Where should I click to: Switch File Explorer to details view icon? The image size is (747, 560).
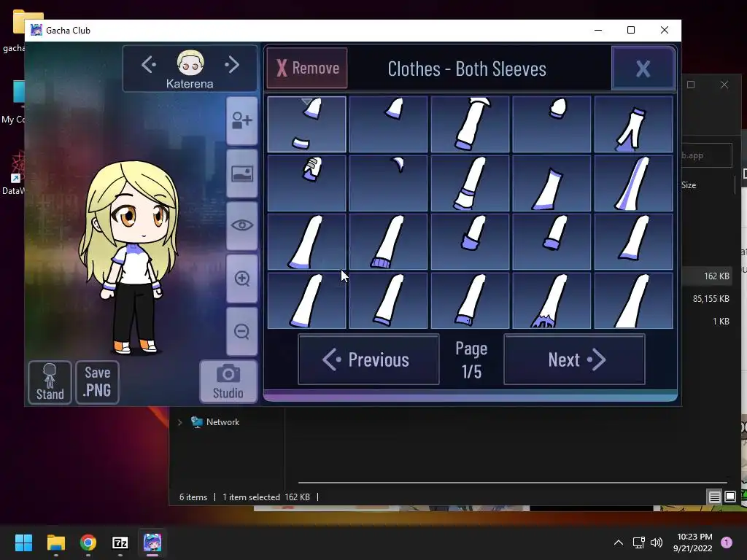click(714, 497)
